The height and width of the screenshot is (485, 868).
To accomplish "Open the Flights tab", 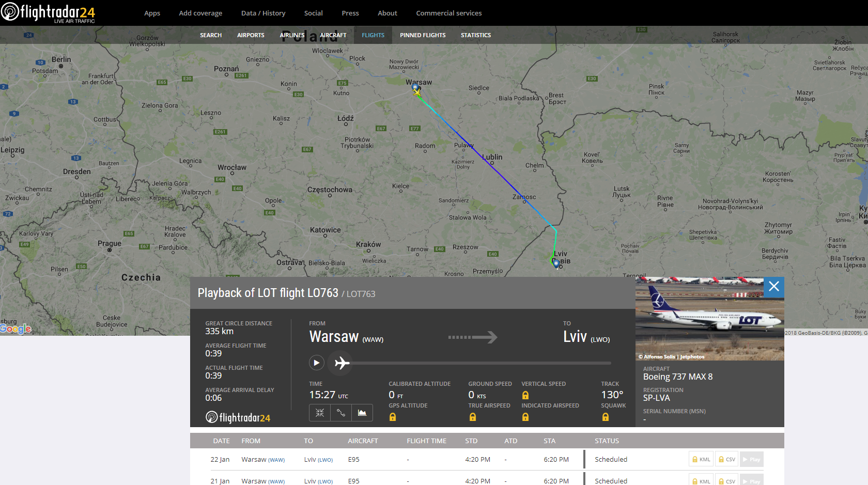I will pos(373,35).
